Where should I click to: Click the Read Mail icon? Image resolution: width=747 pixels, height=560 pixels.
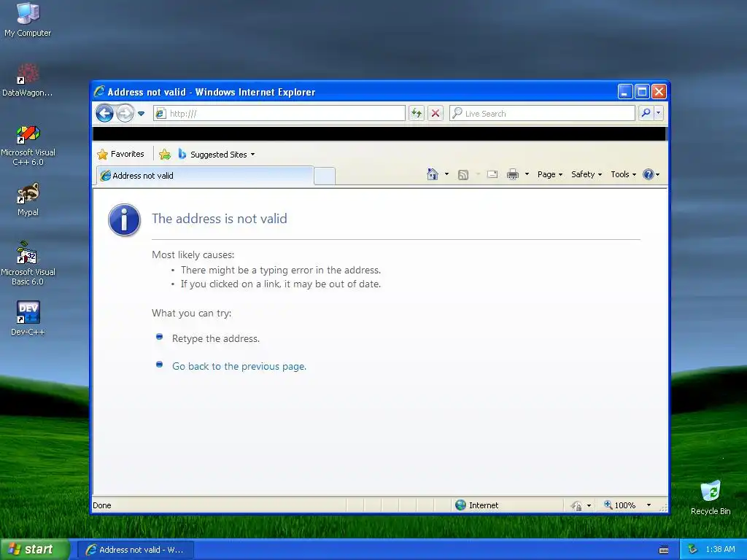[492, 174]
